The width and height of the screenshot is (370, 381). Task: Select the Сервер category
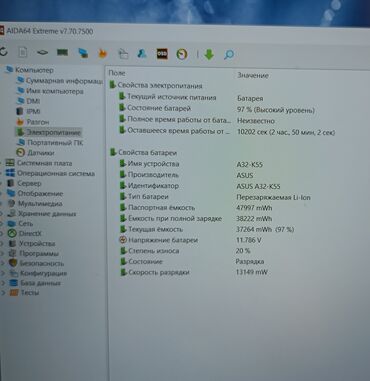click(24, 183)
